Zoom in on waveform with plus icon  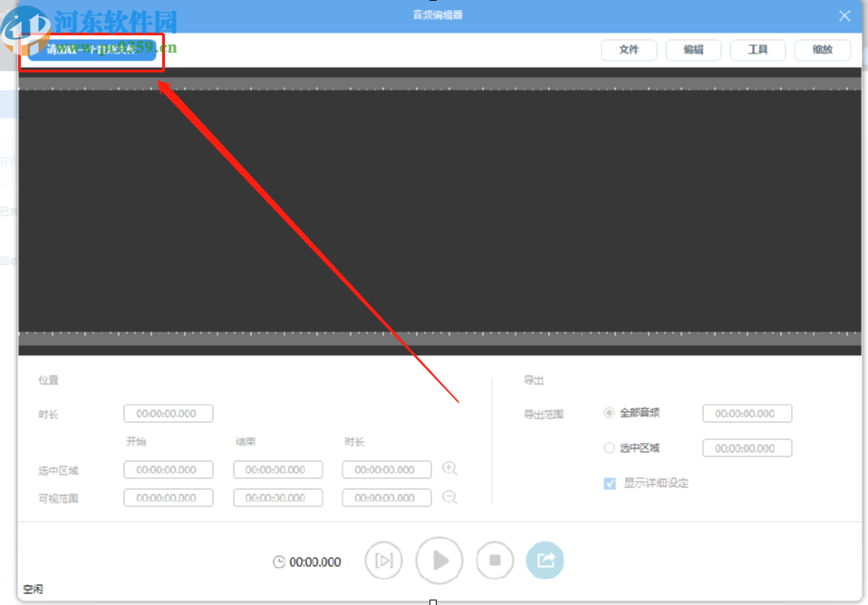tap(449, 468)
